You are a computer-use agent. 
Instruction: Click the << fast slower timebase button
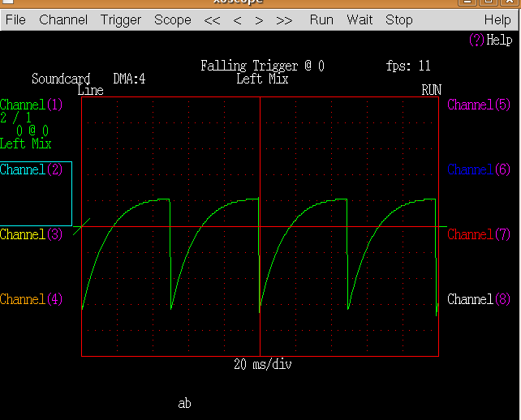click(212, 19)
